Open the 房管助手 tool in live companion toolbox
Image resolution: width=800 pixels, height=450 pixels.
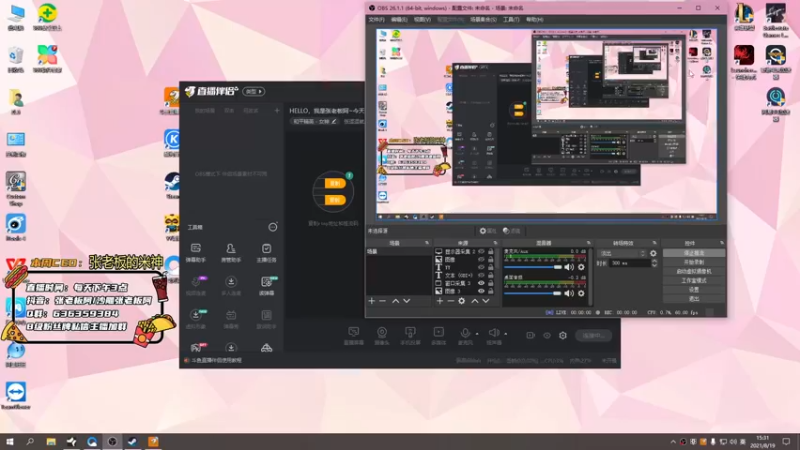click(x=231, y=253)
